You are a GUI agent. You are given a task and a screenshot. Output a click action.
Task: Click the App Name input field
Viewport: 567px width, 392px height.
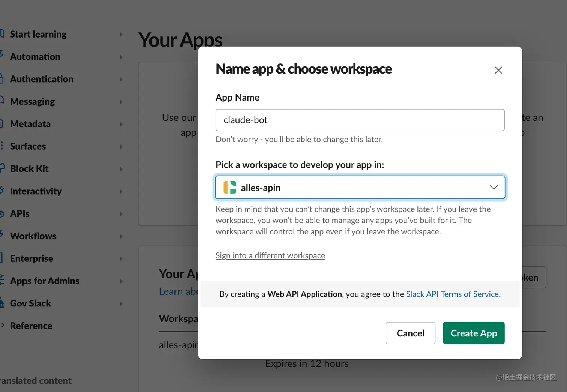coord(360,120)
